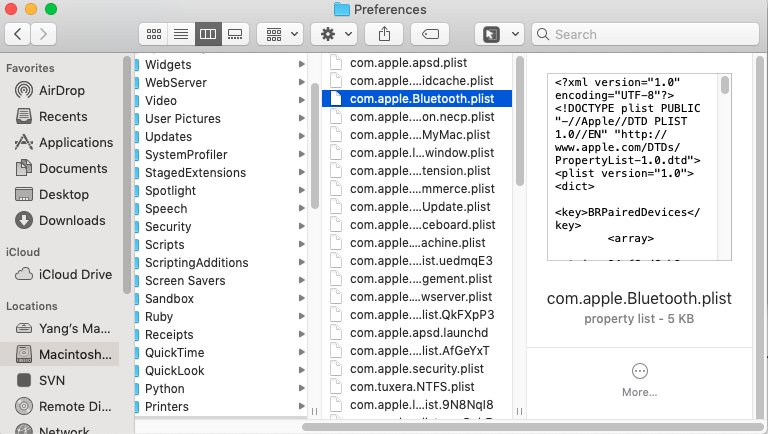Click the Preferences folder icon in title

(x=341, y=9)
